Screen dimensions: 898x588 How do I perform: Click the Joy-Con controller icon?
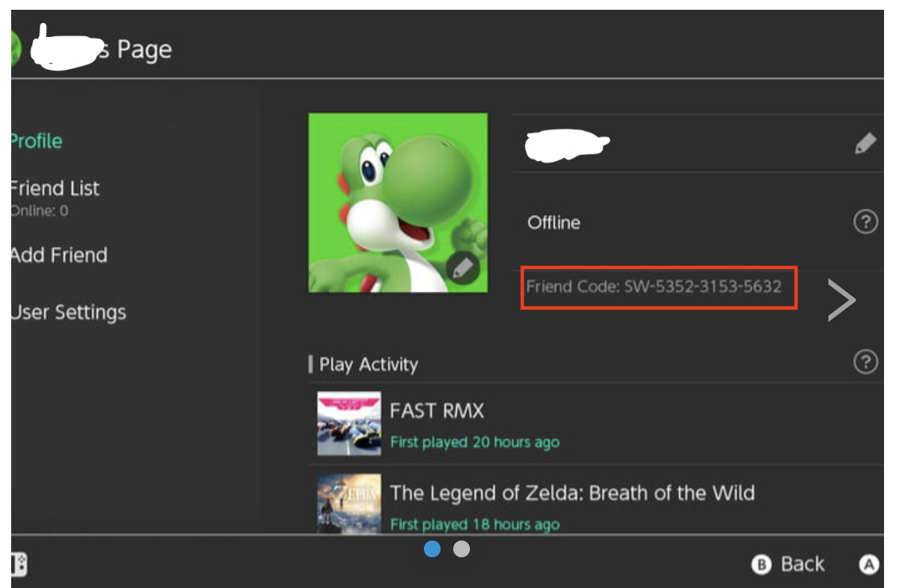(19, 564)
